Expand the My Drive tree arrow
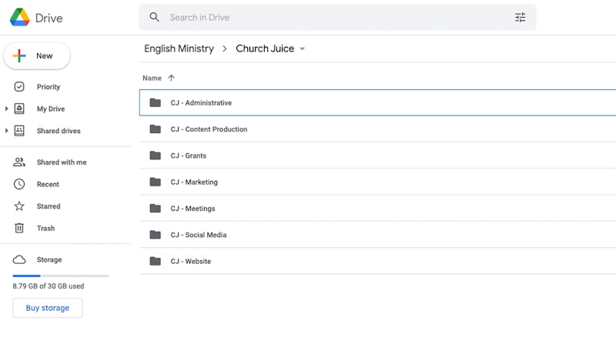Viewport: 616px width, 364px height. [x=6, y=109]
